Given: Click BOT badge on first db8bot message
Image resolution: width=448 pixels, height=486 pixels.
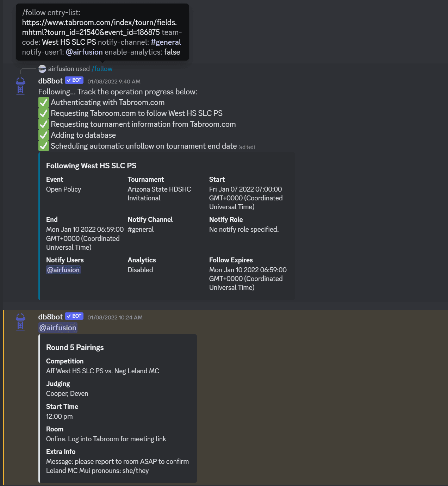Looking at the screenshot, I should coord(74,80).
